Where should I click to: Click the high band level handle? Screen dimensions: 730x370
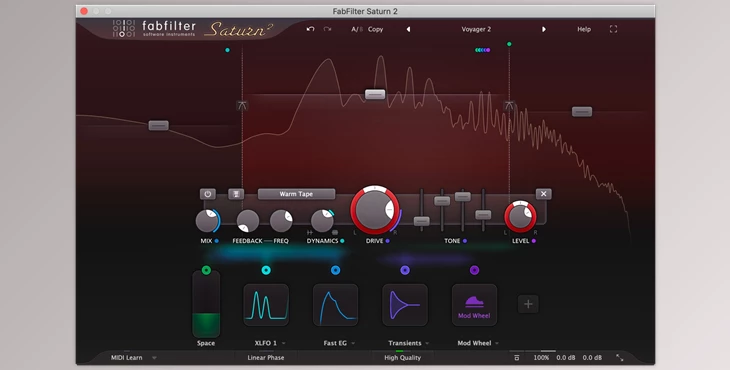[x=581, y=112]
